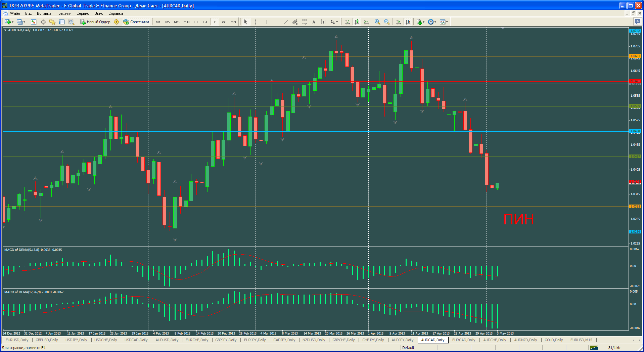Open the EURUSD,M15 chart tab
This screenshot has height=352, width=644.
click(x=582, y=340)
